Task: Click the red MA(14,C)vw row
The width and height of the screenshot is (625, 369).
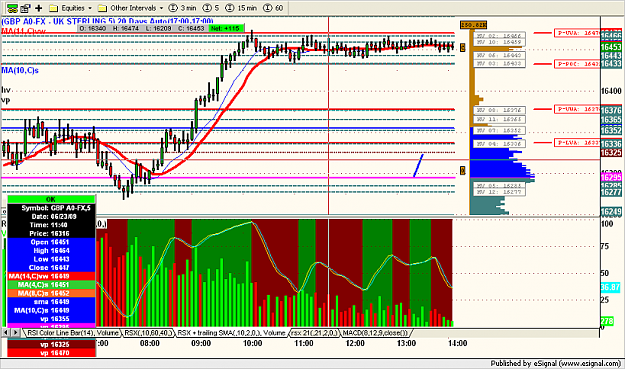Action: 51,276
